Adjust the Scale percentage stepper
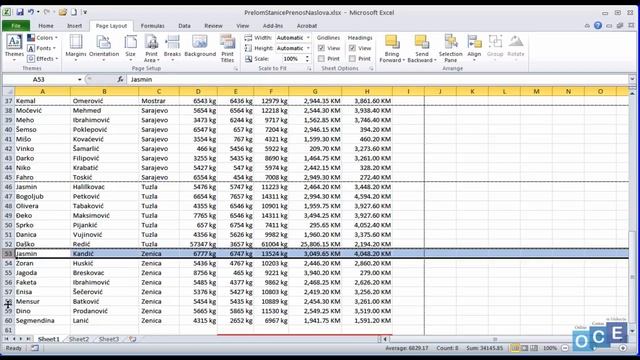The image size is (640, 360). pyautogui.click(x=307, y=59)
